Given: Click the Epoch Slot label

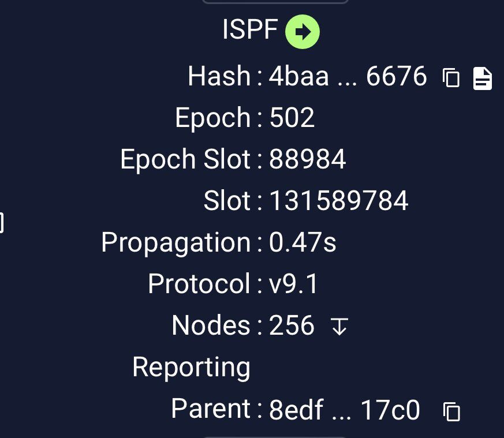Looking at the screenshot, I should click(185, 159).
